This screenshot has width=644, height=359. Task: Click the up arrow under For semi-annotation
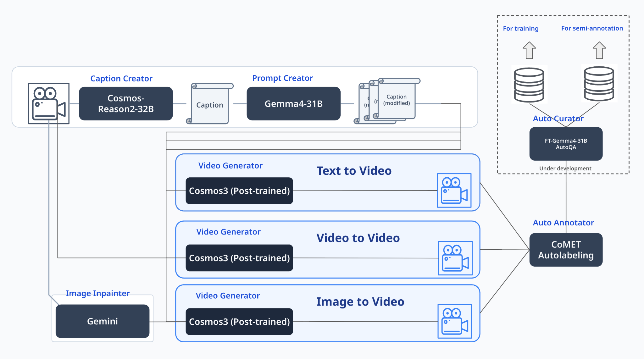(599, 50)
